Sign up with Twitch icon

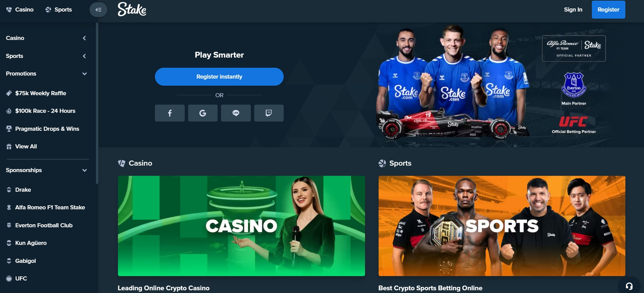click(269, 113)
